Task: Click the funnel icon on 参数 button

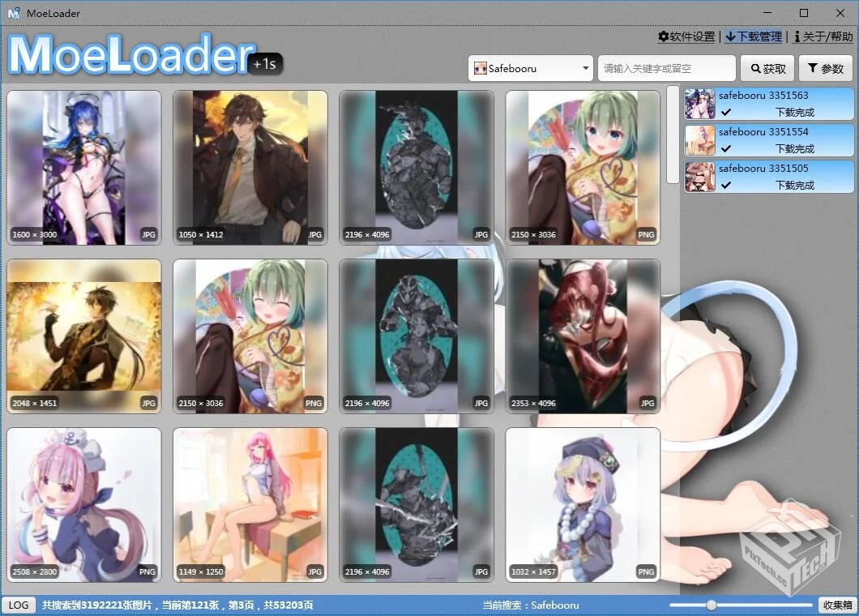Action: coord(810,68)
